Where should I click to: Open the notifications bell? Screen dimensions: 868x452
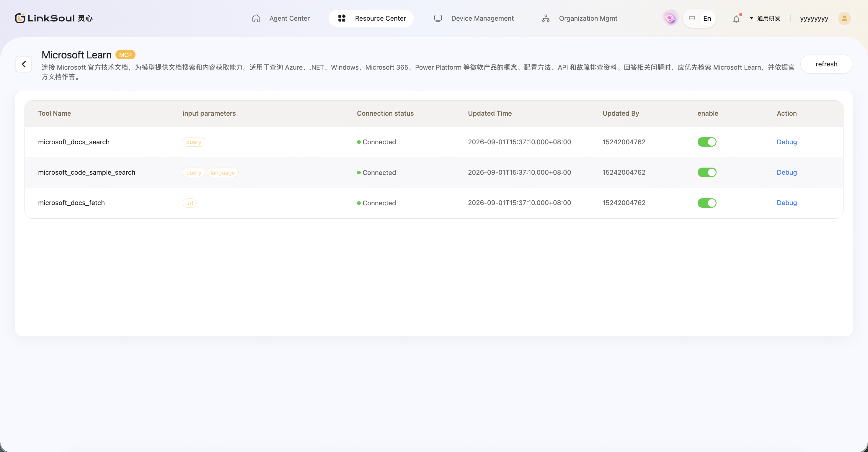tap(736, 19)
